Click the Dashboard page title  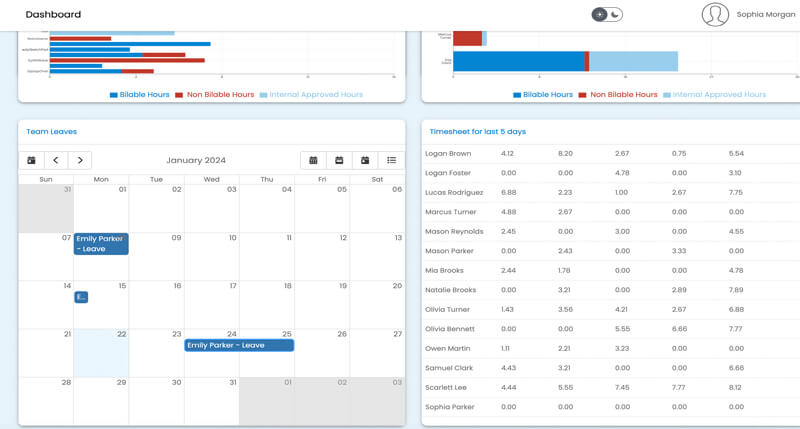pos(53,15)
